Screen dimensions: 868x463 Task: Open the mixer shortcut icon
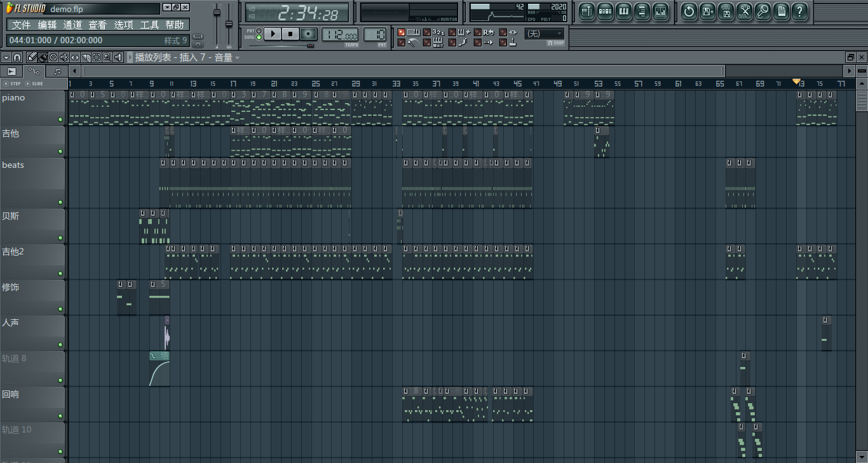point(660,11)
